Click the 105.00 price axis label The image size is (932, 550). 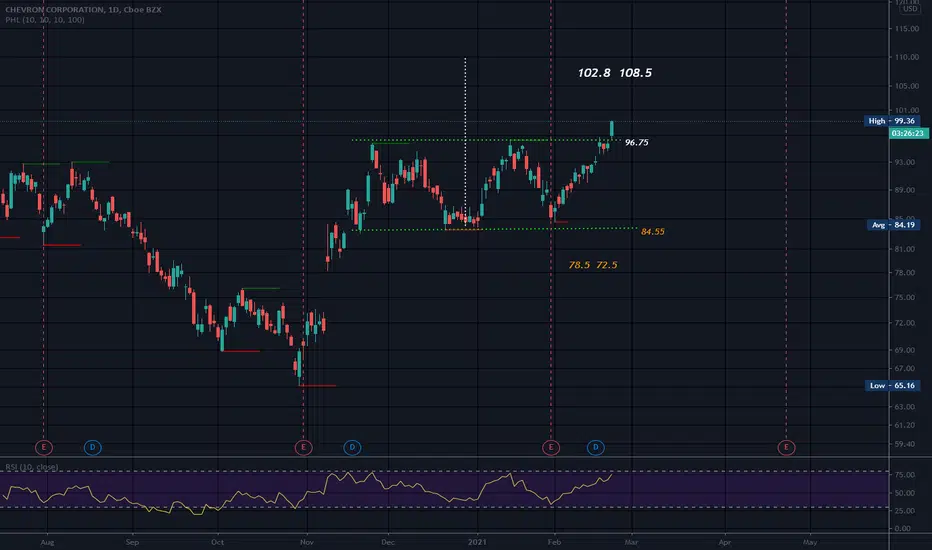point(906,86)
